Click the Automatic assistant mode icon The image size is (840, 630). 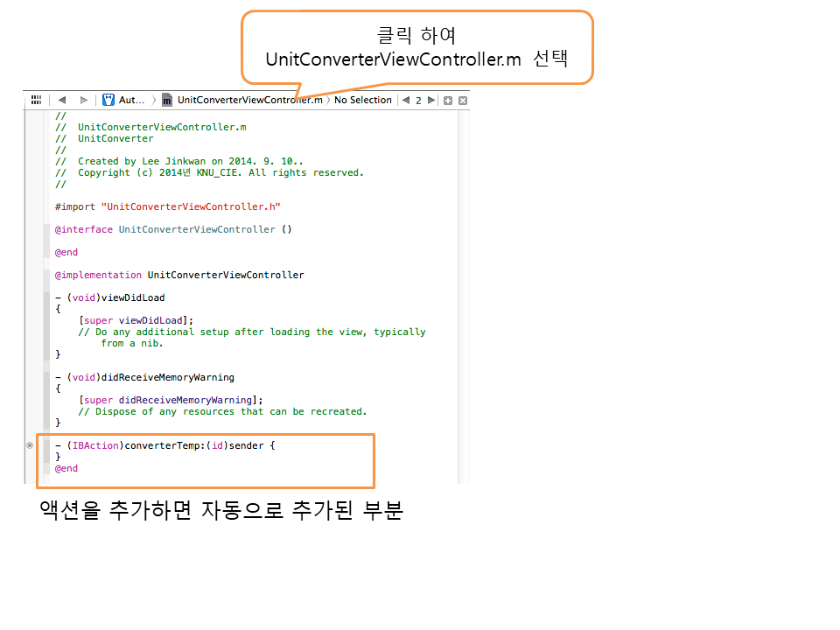pyautogui.click(x=108, y=101)
